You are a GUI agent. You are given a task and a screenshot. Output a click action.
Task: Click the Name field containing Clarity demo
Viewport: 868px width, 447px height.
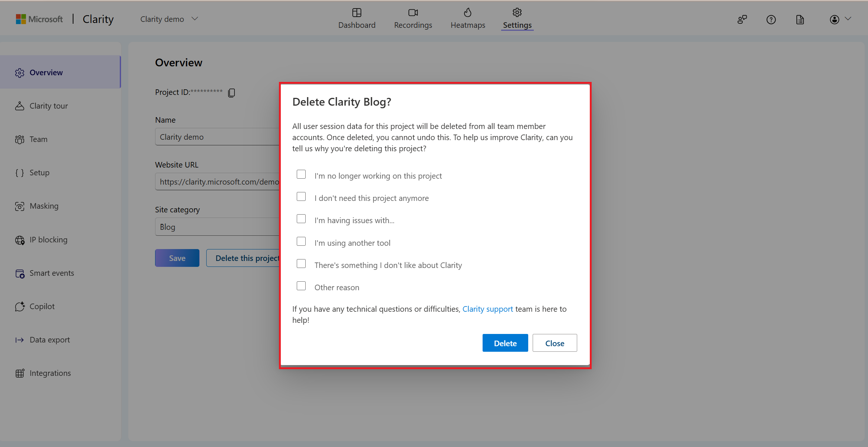(x=217, y=137)
